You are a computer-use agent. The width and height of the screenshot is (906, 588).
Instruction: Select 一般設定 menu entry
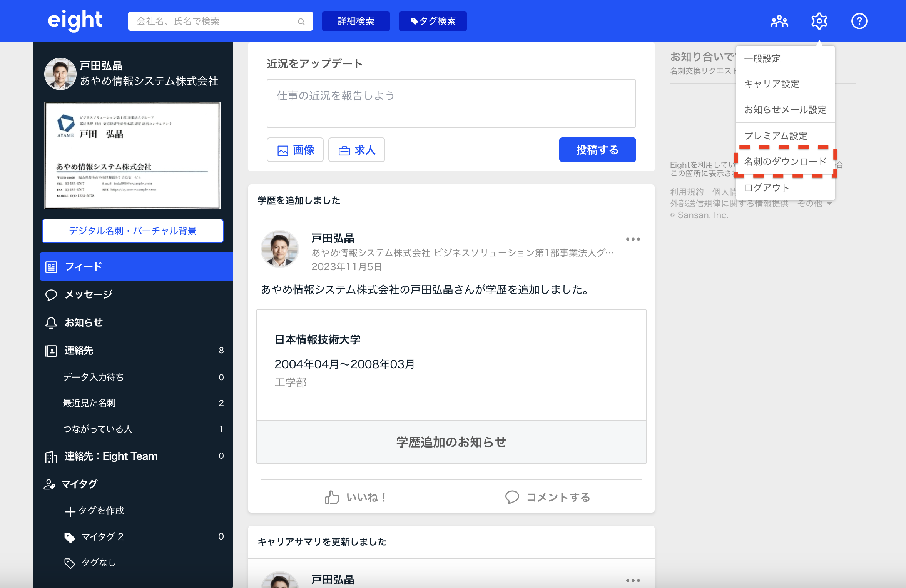pyautogui.click(x=762, y=58)
